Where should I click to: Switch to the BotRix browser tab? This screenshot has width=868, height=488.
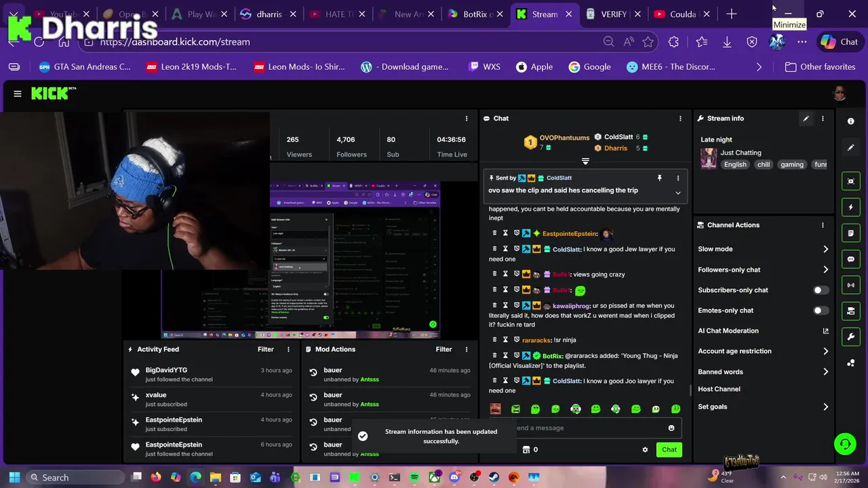(x=475, y=14)
